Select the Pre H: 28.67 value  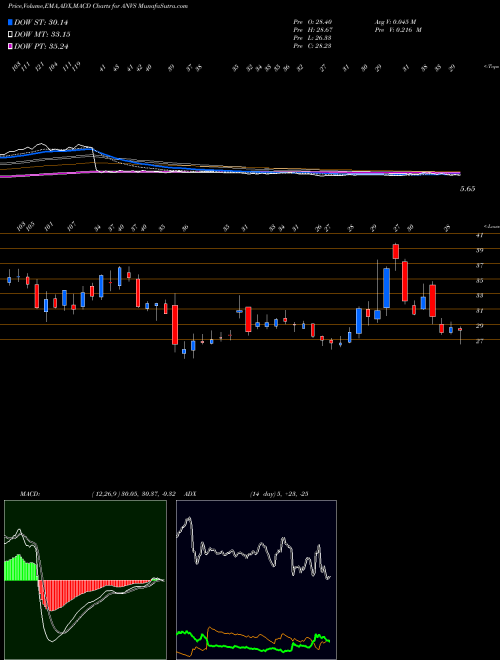313,30
